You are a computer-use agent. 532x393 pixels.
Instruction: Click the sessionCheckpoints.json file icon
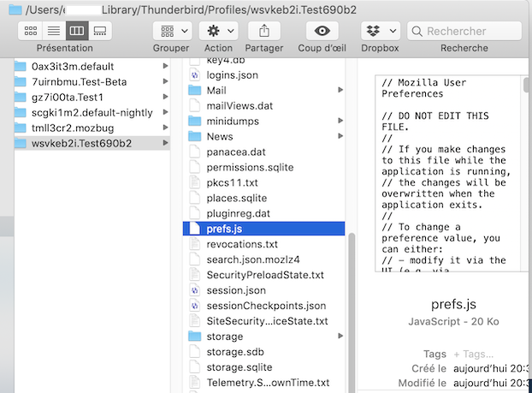[x=194, y=306]
